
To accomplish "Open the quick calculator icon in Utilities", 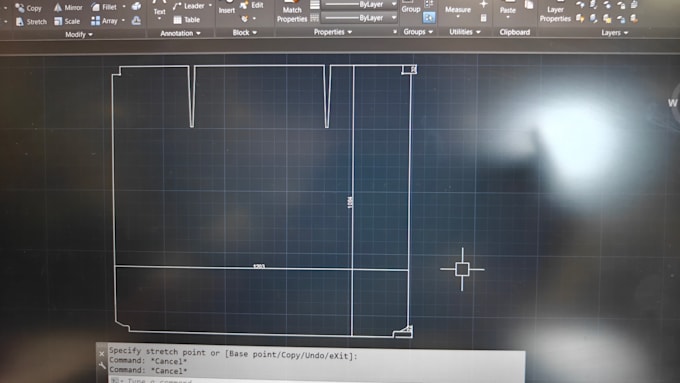I will tap(484, 18).
